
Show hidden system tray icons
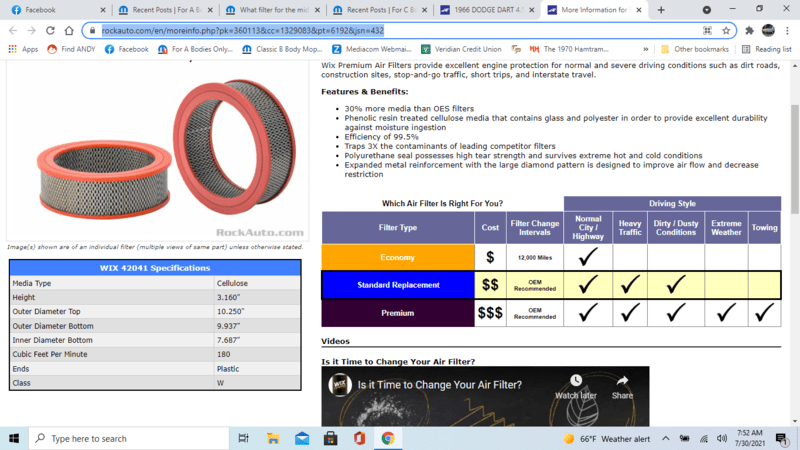(x=666, y=438)
